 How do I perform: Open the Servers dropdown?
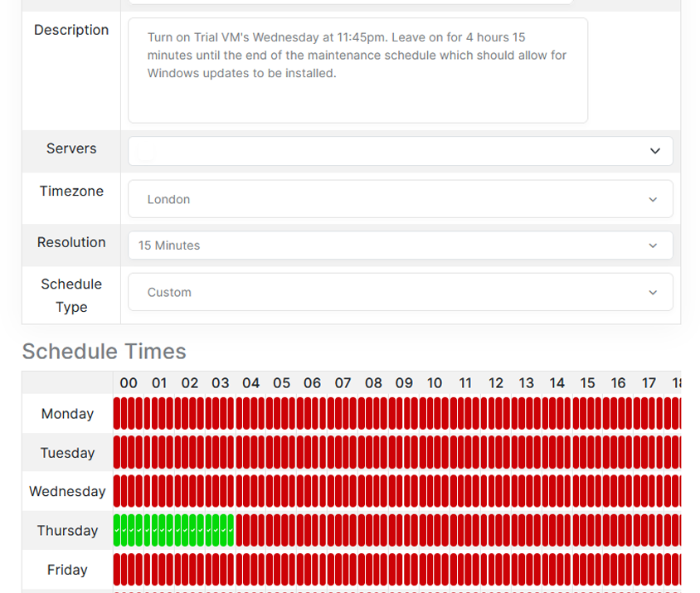(400, 151)
